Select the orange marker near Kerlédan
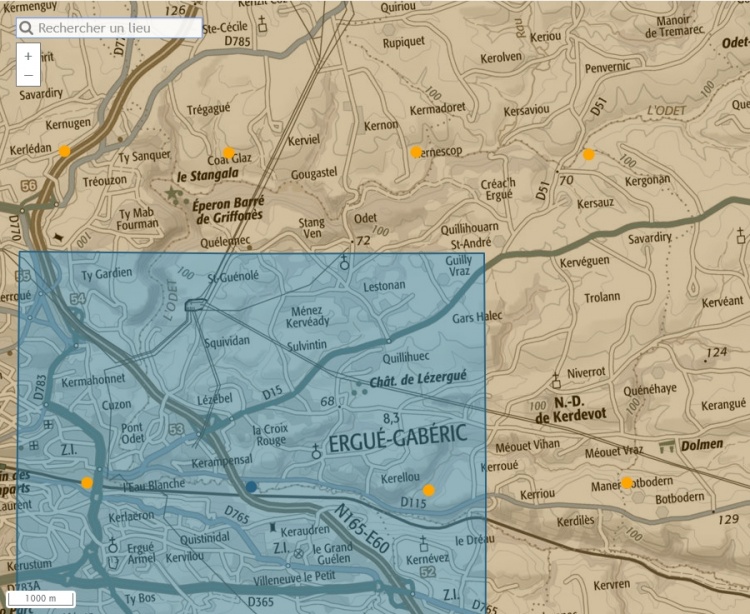750x614 pixels. pos(65,151)
